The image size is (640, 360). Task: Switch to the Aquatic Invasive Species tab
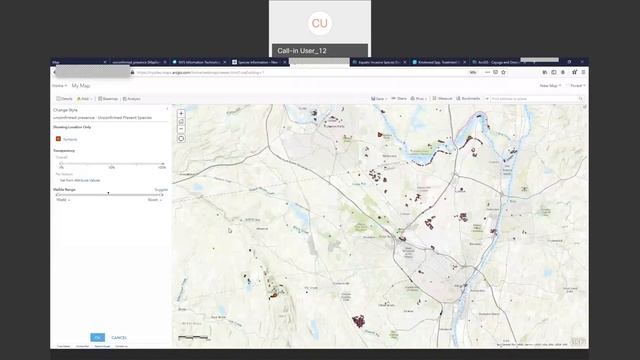point(379,62)
